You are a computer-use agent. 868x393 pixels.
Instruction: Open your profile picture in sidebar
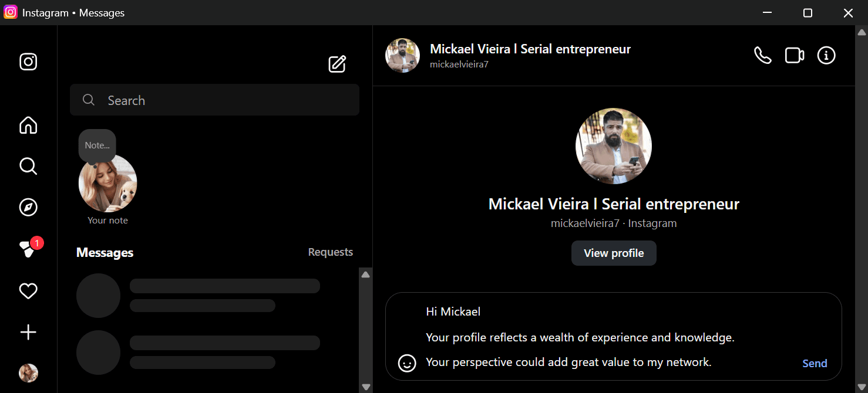(x=28, y=373)
